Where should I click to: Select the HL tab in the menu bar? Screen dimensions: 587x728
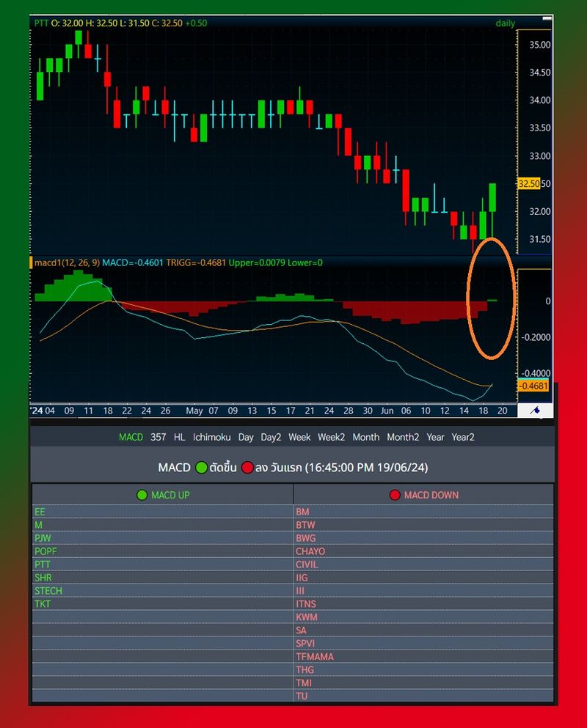coord(180,437)
